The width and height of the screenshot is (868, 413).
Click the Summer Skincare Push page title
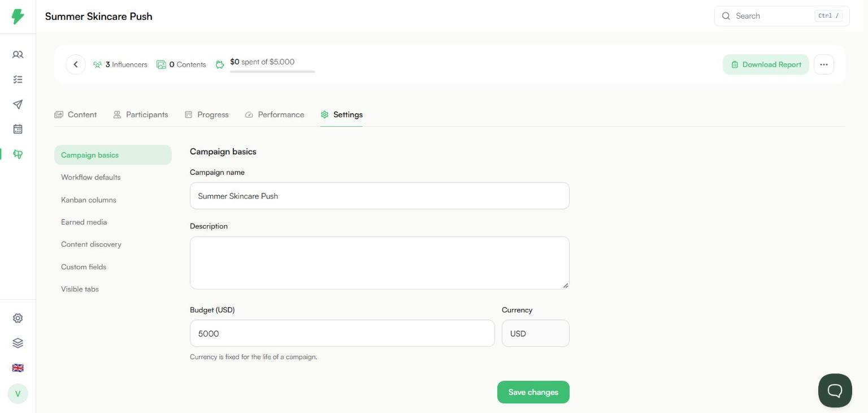click(x=99, y=16)
